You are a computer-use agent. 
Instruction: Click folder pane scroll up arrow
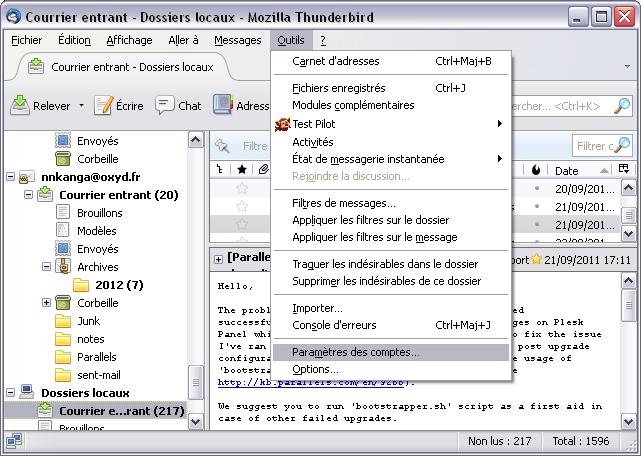pyautogui.click(x=196, y=140)
